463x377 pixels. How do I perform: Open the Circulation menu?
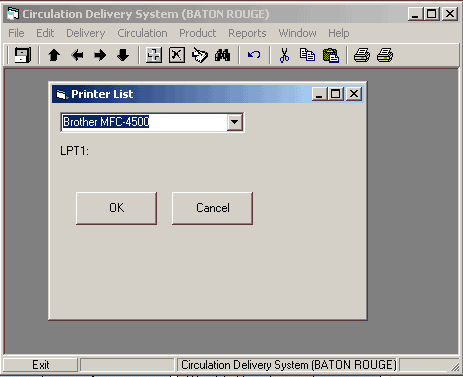coord(142,33)
